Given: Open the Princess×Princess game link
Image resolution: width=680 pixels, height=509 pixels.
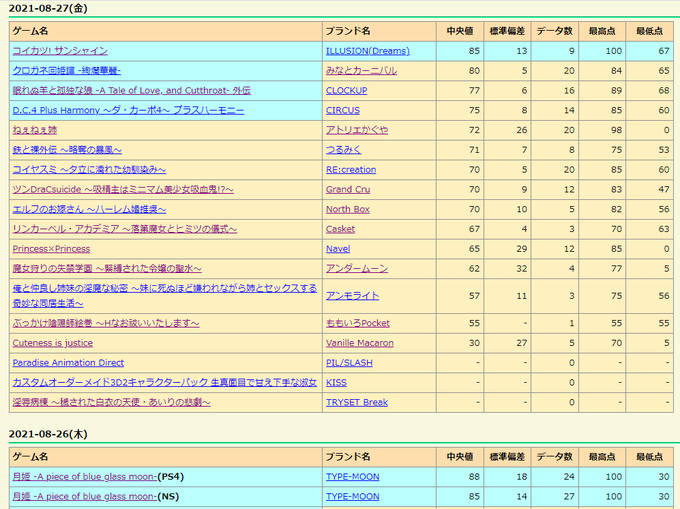Looking at the screenshot, I should 51,249.
